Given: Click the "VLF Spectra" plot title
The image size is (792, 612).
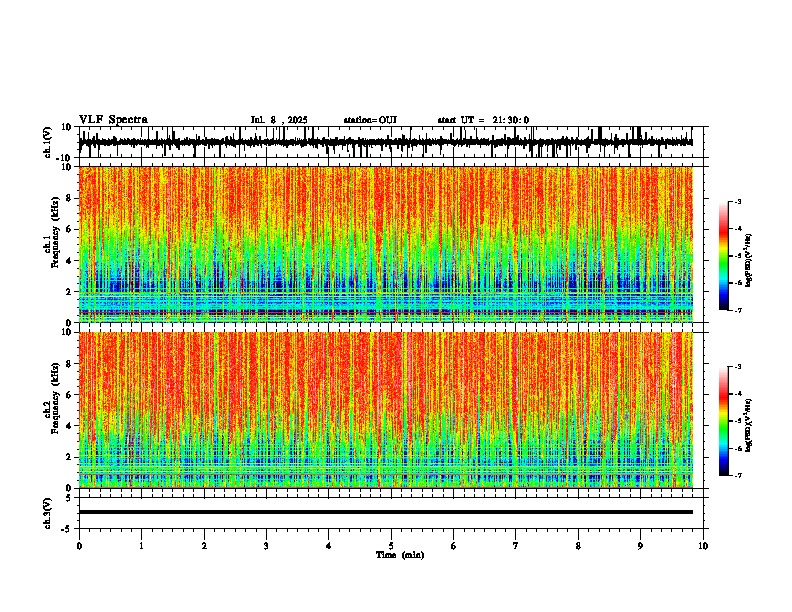Looking at the screenshot, I should (x=113, y=120).
